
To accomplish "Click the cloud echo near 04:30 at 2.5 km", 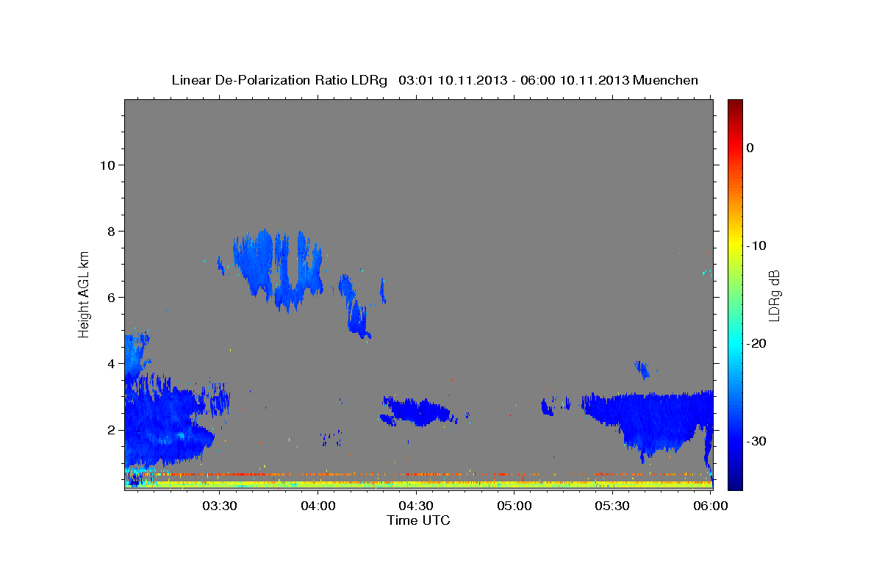I will click(417, 411).
